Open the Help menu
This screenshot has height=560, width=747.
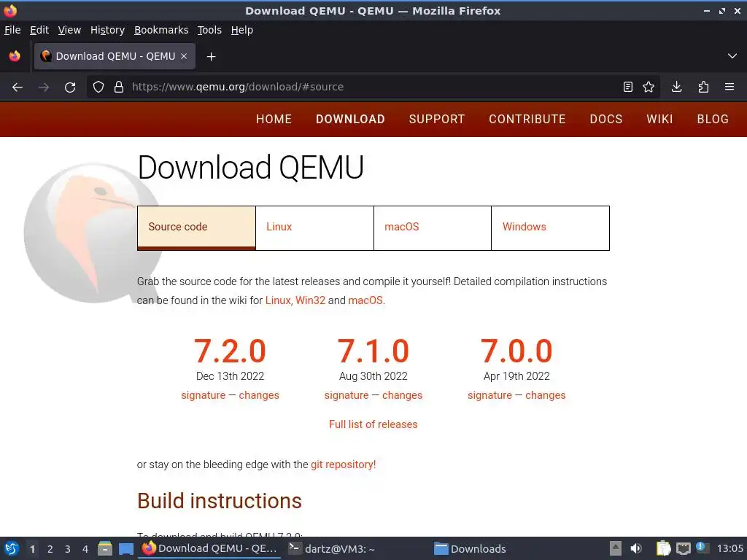point(242,30)
